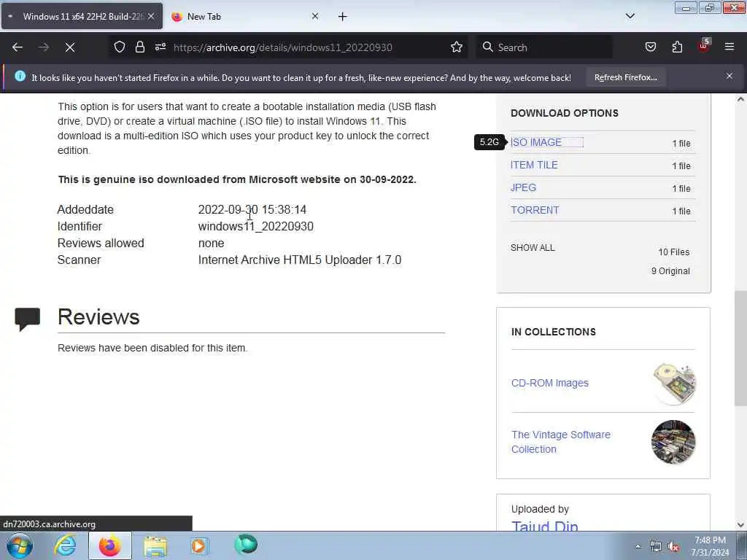Click the Vintage Software Collection thumbnail

673,442
